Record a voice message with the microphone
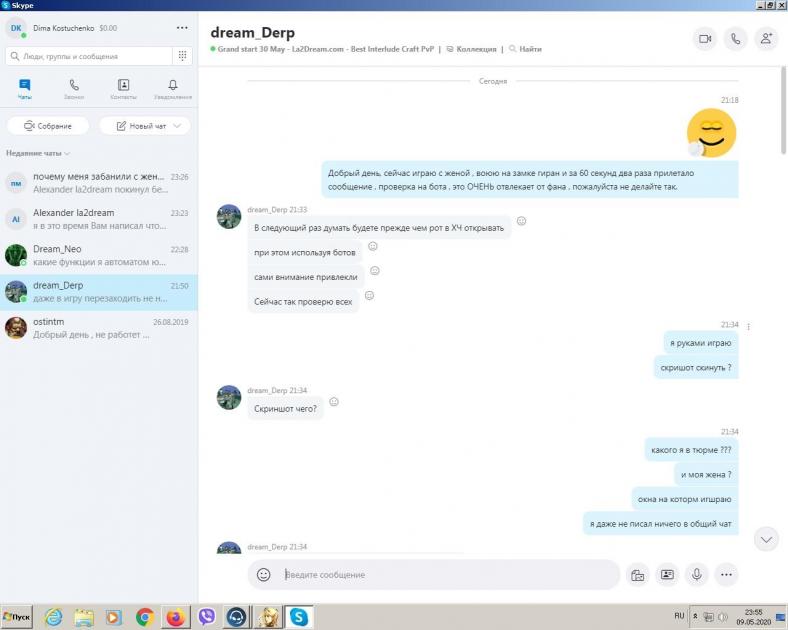Screen dimensions: 788x630 click(x=697, y=575)
